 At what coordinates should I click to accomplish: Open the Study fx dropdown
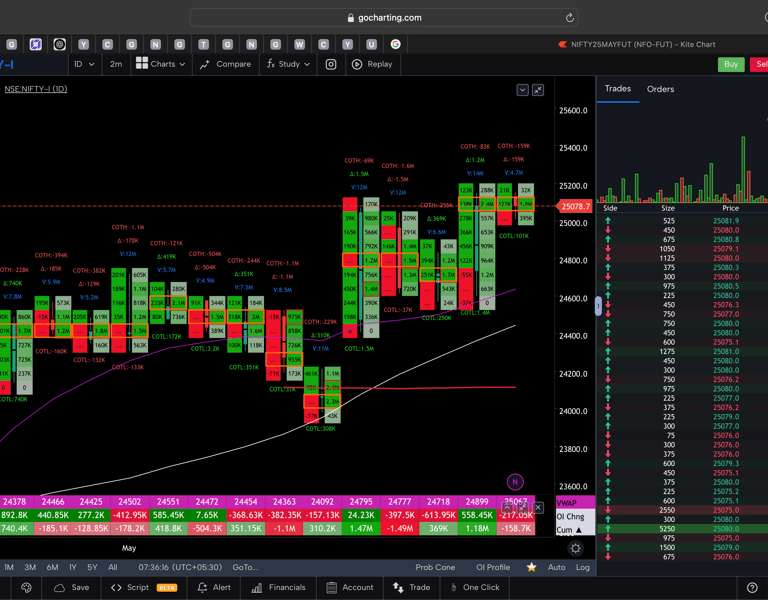[288, 64]
